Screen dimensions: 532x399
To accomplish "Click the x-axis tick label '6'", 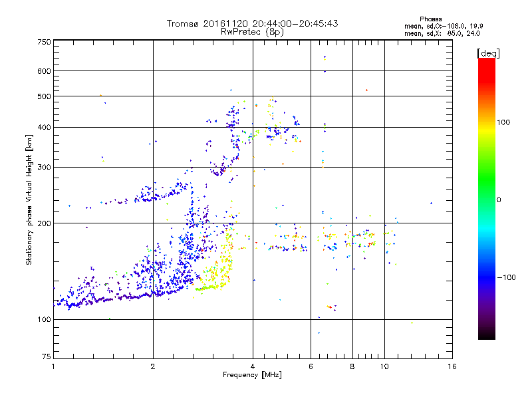I will point(311,366).
